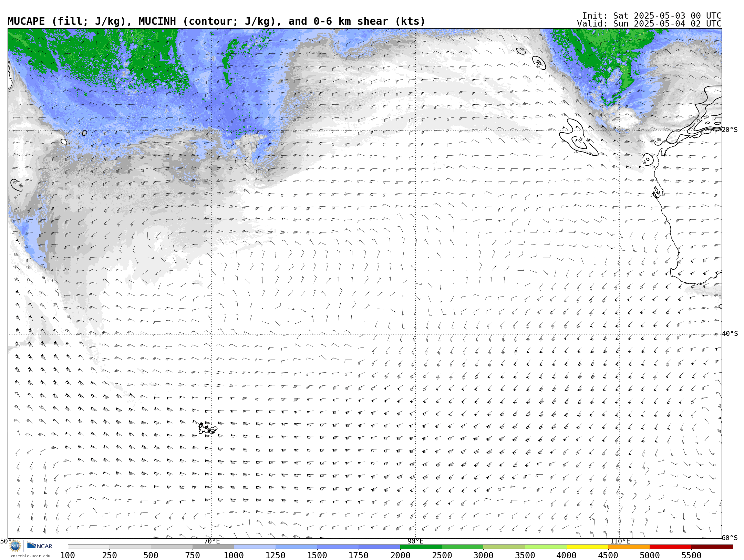Screen dimensions: 744x560
Task: Select the MUCAPE map title text
Action: tap(216, 21)
